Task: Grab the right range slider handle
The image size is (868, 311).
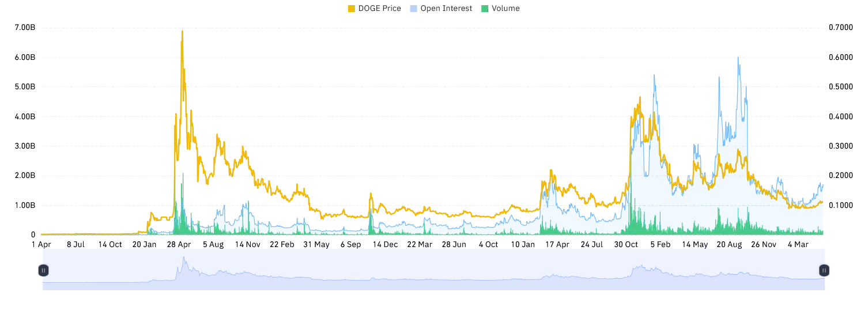Action: point(825,270)
